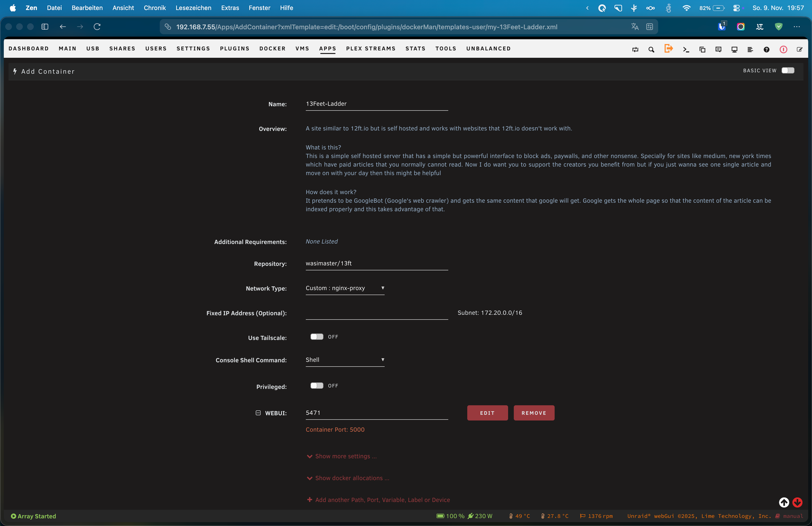Open the help question mark icon

pos(766,49)
